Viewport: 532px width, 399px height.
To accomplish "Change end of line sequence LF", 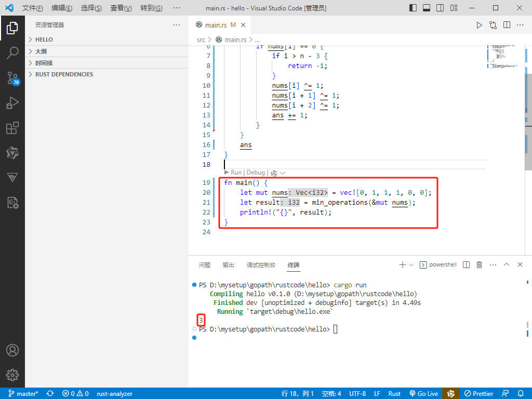I will (x=377, y=394).
